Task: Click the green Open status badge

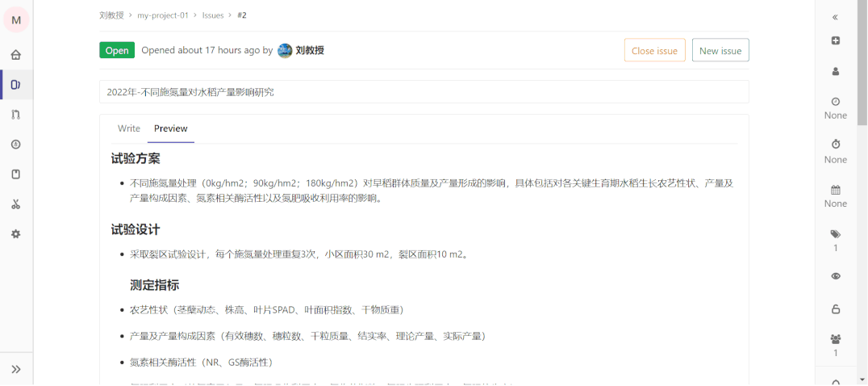Action: (117, 50)
